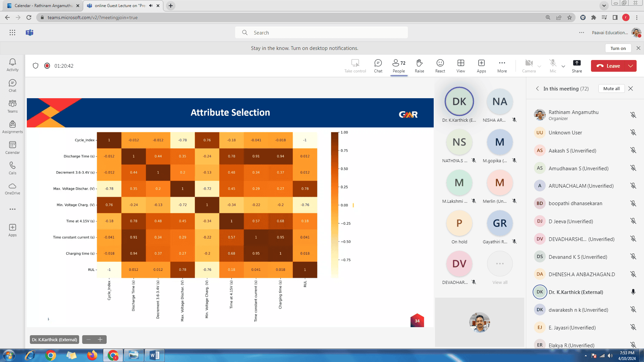Image resolution: width=644 pixels, height=362 pixels.
Task: Open the React emoji menu
Action: coord(440,66)
